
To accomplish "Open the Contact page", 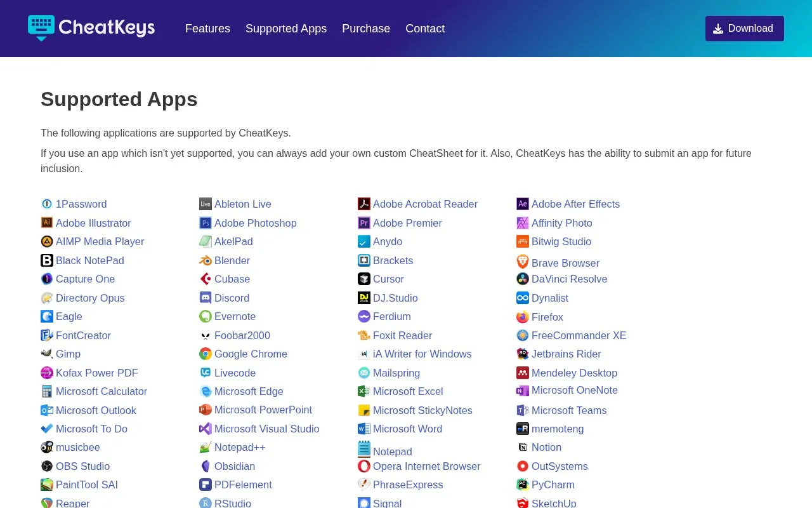I will (x=425, y=29).
